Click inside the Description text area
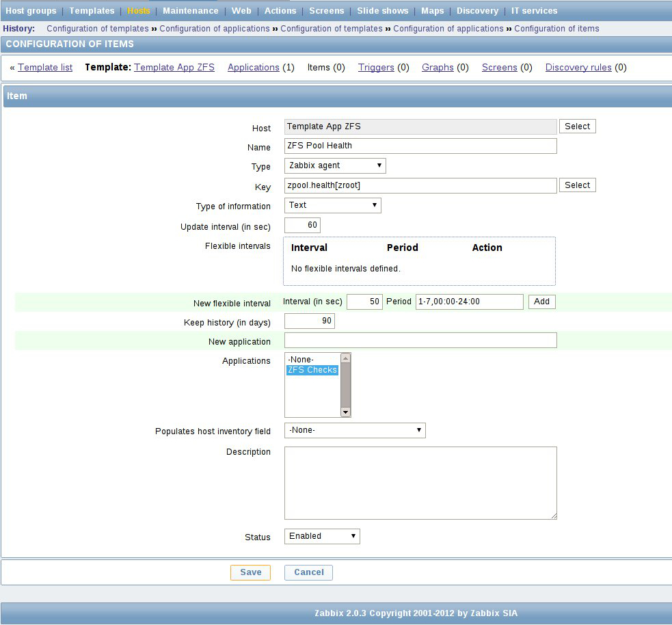The width and height of the screenshot is (672, 625). point(420,482)
